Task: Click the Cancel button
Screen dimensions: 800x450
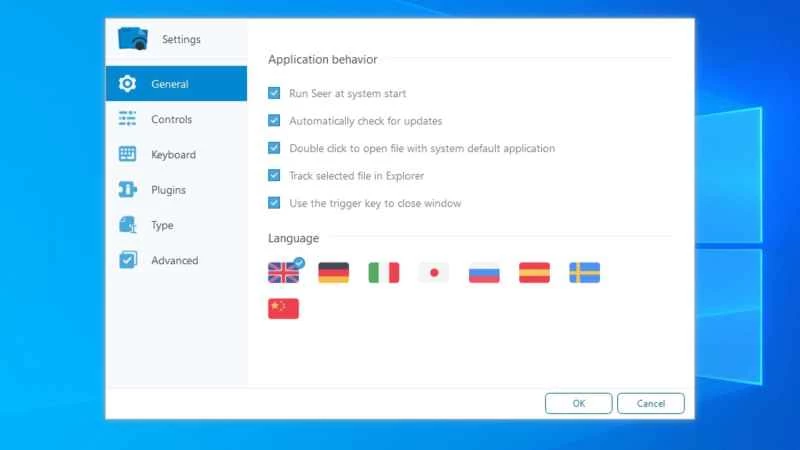Action: pyautogui.click(x=650, y=403)
